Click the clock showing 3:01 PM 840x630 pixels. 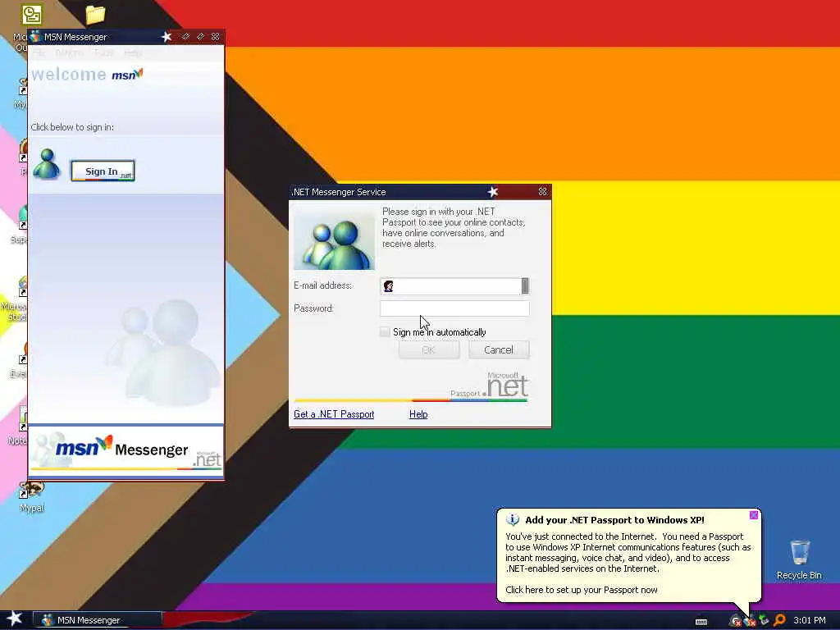[x=810, y=620]
